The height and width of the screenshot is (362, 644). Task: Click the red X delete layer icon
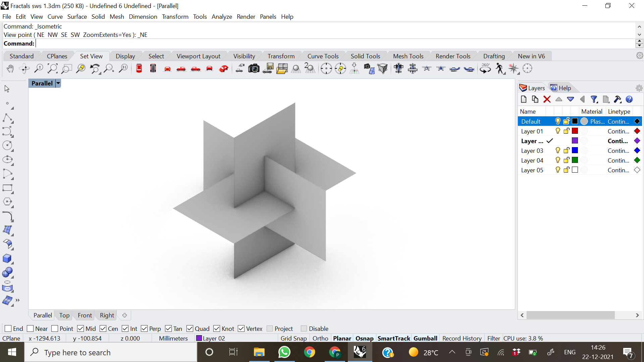pos(547,99)
